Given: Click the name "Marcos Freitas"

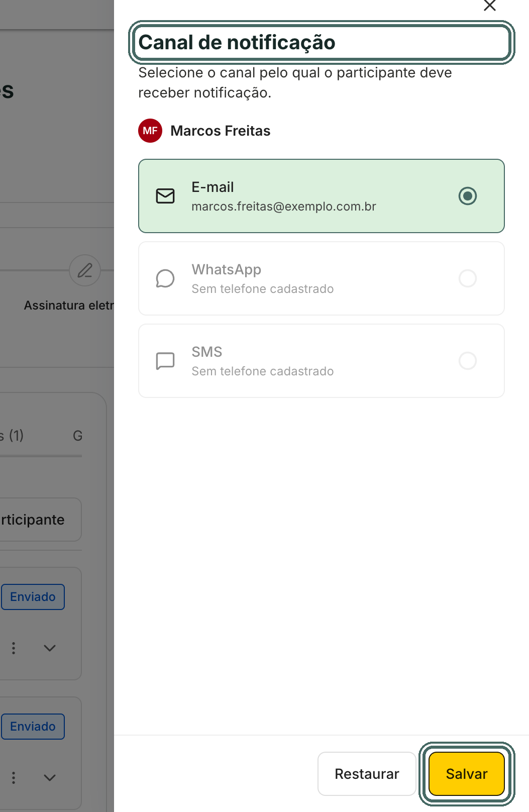Looking at the screenshot, I should [221, 131].
